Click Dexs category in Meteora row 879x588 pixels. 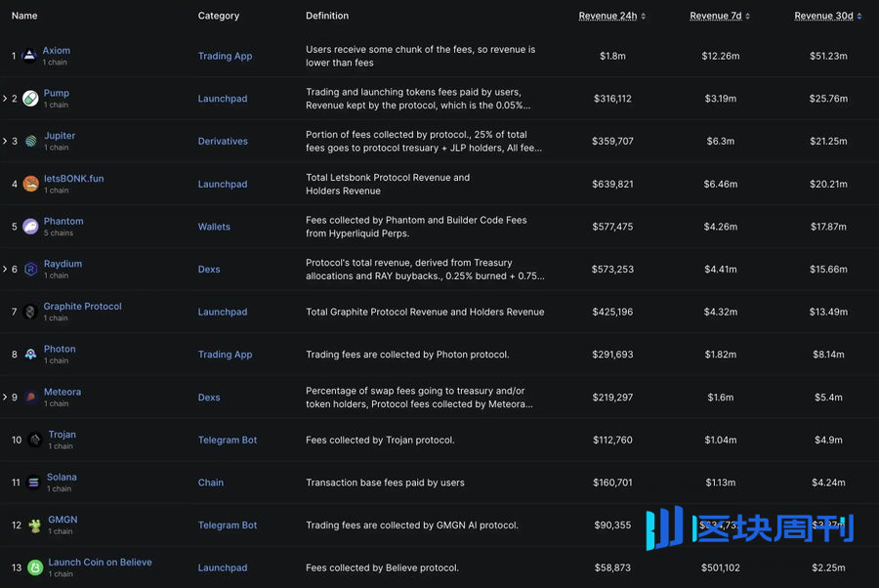(x=209, y=398)
